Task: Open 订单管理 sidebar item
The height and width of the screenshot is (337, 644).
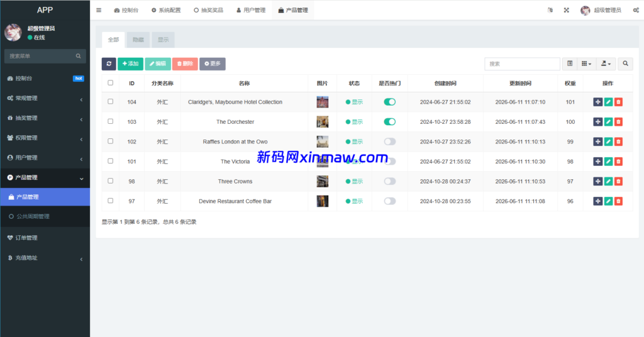Action: pyautogui.click(x=45, y=238)
